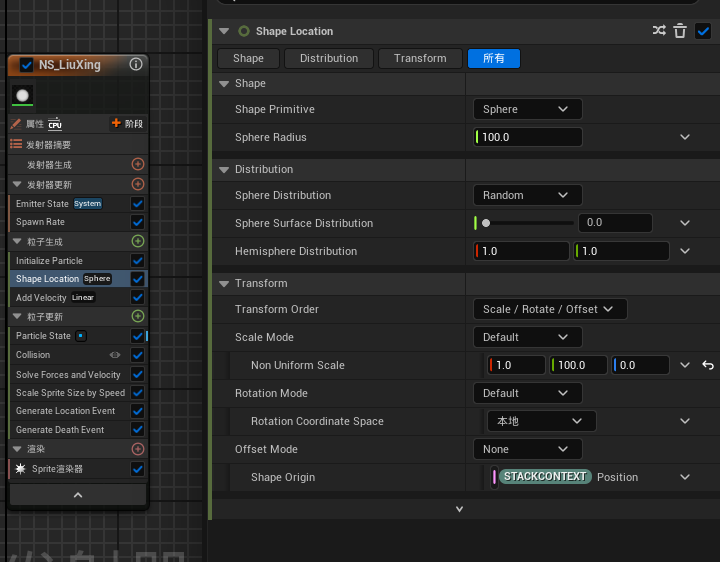Disable the Emitter State module
The image size is (720, 562).
pyautogui.click(x=137, y=203)
